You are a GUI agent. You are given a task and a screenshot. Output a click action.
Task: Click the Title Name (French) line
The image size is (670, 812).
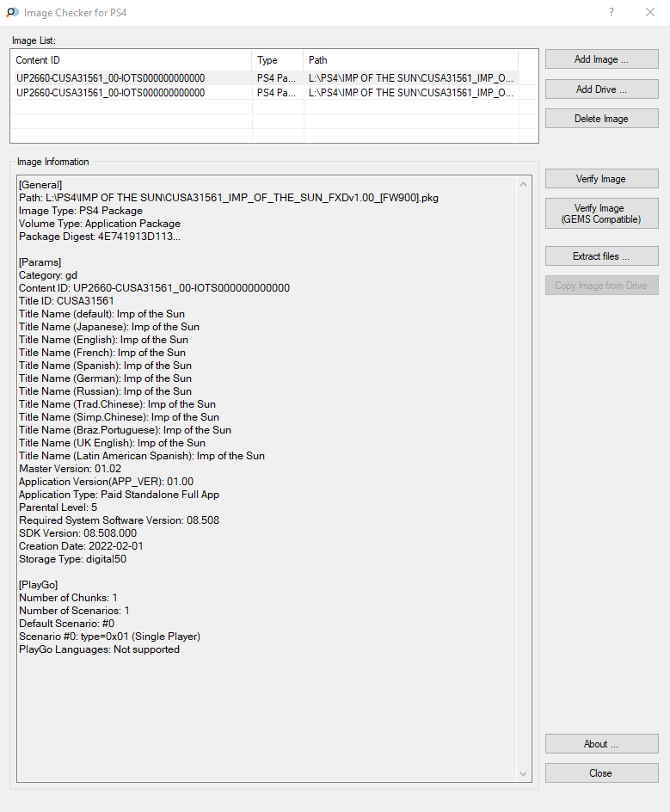pos(102,353)
